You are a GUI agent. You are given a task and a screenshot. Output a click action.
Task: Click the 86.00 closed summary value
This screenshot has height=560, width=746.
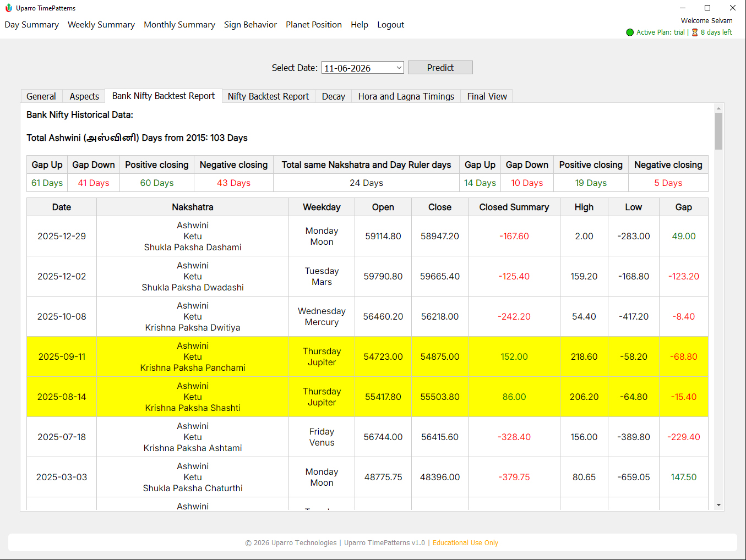(514, 397)
